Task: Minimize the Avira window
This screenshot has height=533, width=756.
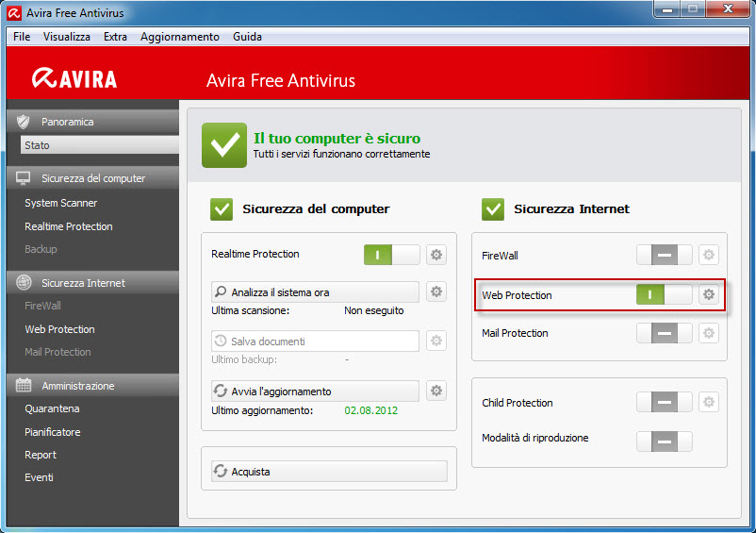Action: coord(667,8)
